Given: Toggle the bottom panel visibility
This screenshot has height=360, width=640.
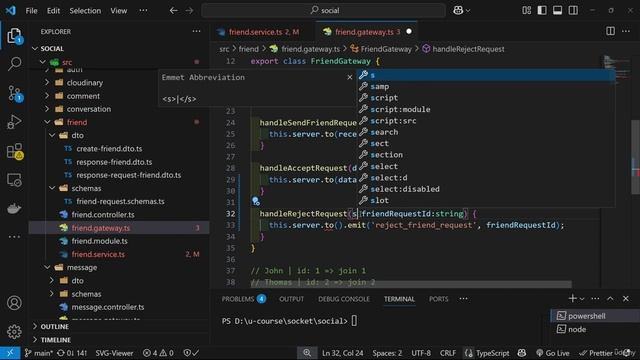Looking at the screenshot, I should (x=558, y=10).
